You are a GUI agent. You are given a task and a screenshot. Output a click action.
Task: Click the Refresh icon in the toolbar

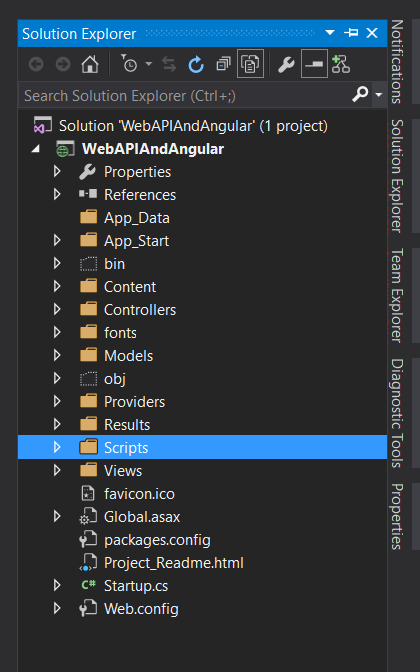pos(196,64)
